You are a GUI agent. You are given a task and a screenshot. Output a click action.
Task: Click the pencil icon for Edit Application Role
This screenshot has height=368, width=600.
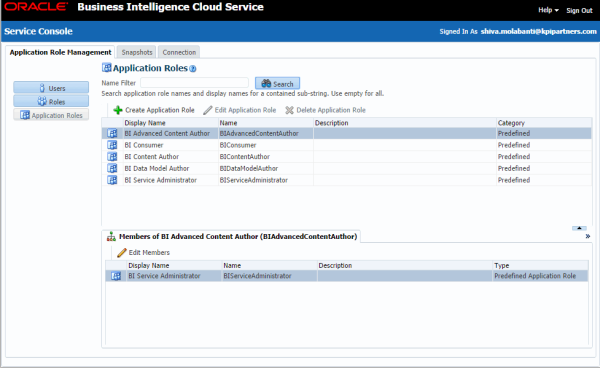point(207,110)
